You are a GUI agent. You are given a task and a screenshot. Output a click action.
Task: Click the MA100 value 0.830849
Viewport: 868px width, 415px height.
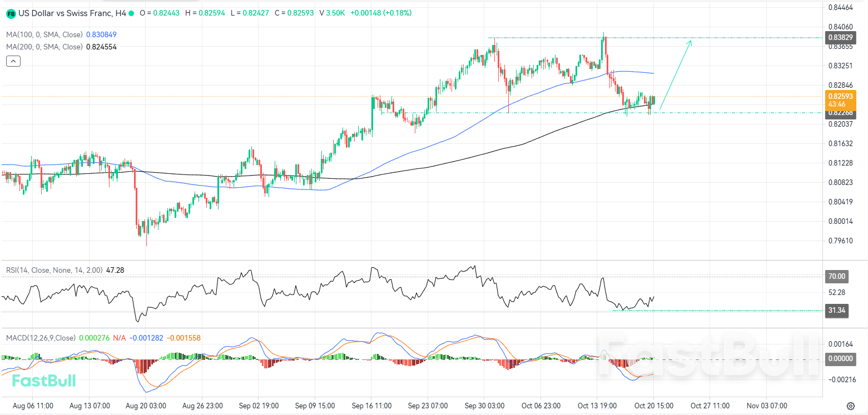tap(101, 34)
